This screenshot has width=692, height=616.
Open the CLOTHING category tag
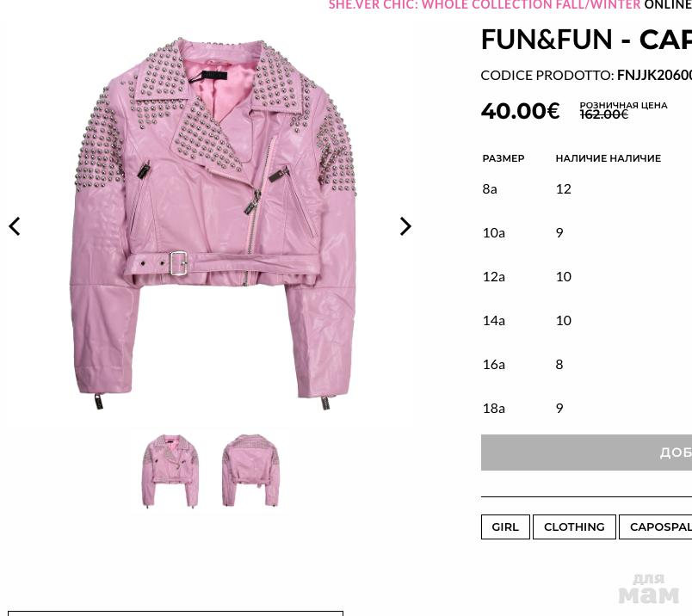tap(574, 527)
